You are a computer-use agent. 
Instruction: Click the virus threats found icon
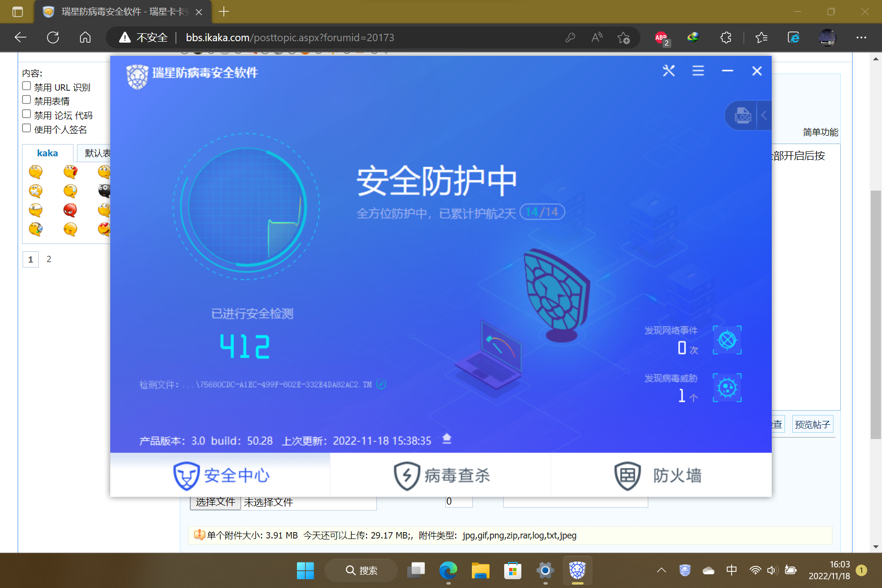click(x=727, y=388)
